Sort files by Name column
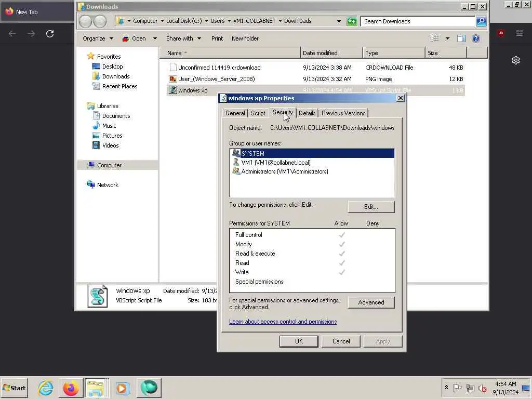This screenshot has height=399, width=532. (230, 53)
